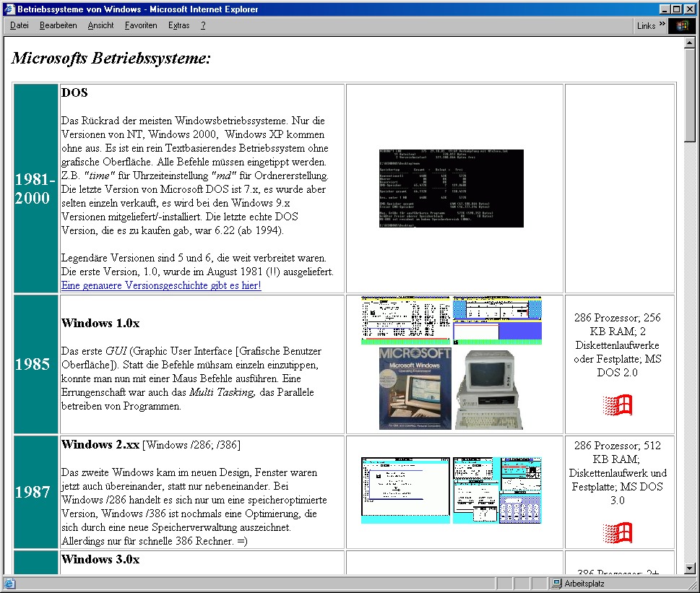Click the italic 'Multi Tasking' text

222,392
